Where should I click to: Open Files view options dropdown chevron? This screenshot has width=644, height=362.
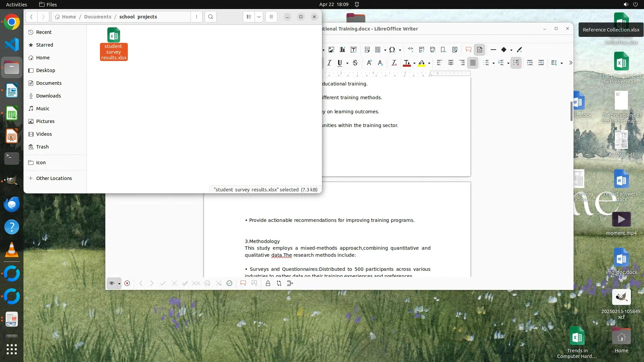pos(259,17)
